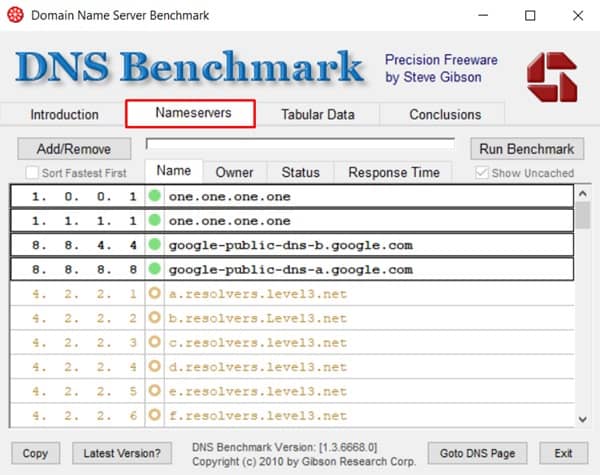Select the f.resolvers.level3.net entry
Image resolution: width=600 pixels, height=475 pixels.
point(292,415)
